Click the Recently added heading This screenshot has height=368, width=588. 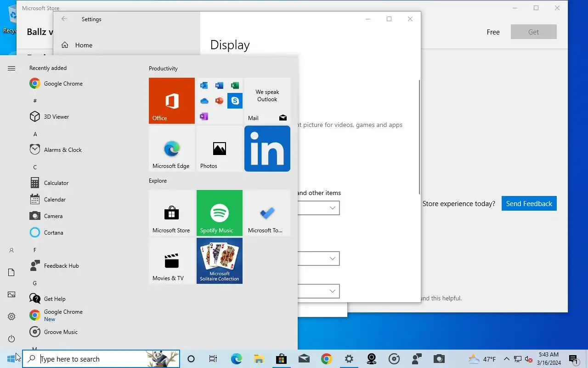[x=48, y=68]
